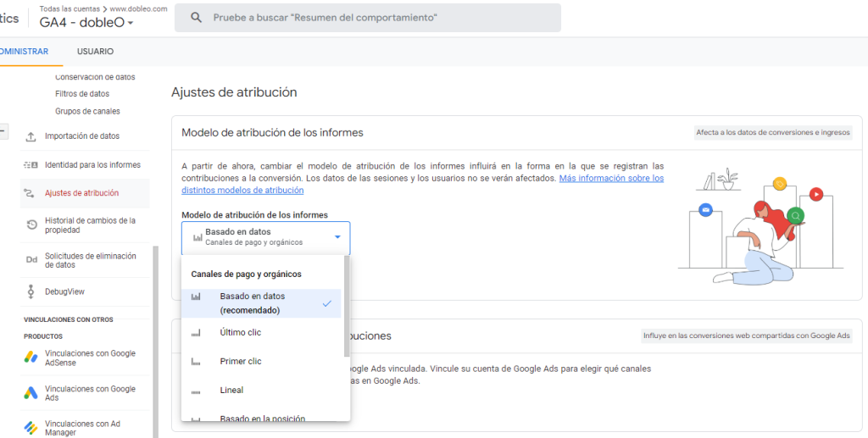Viewport: 868px width, 438px height.
Task: Choose Primer clic attribution model
Action: [241, 362]
